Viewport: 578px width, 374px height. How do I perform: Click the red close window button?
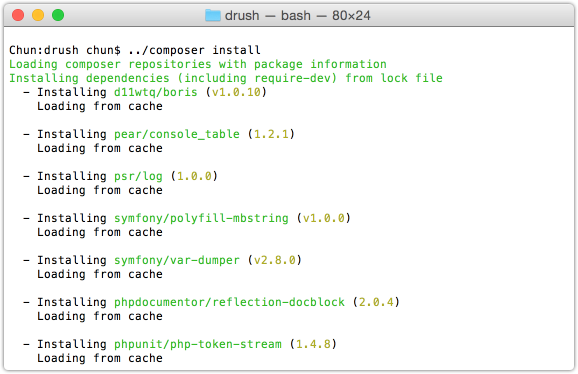click(x=18, y=15)
